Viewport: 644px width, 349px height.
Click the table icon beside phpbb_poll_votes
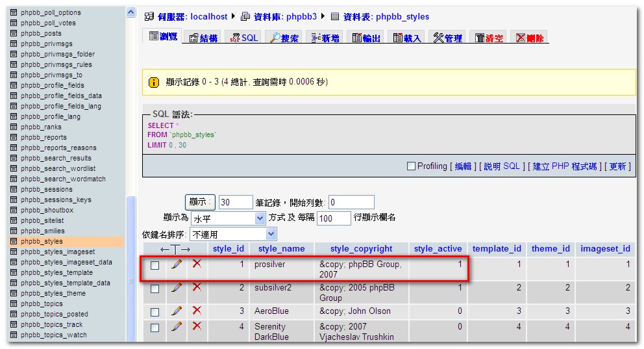14,23
